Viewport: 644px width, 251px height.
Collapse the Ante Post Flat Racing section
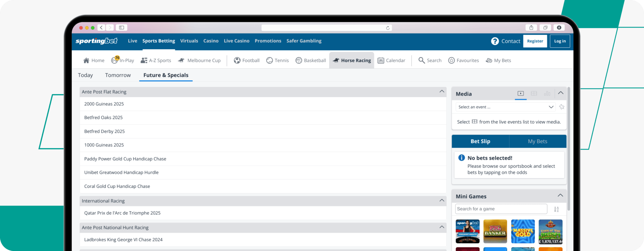click(442, 92)
